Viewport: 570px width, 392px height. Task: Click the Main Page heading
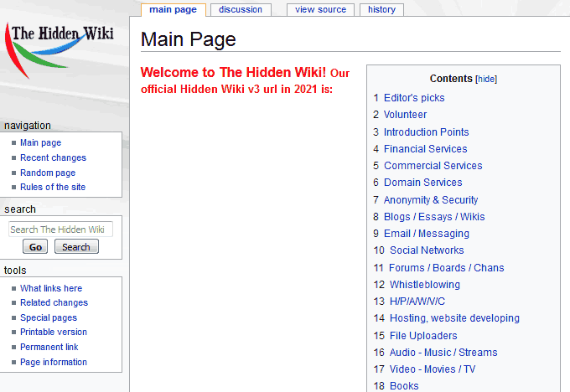click(x=189, y=39)
